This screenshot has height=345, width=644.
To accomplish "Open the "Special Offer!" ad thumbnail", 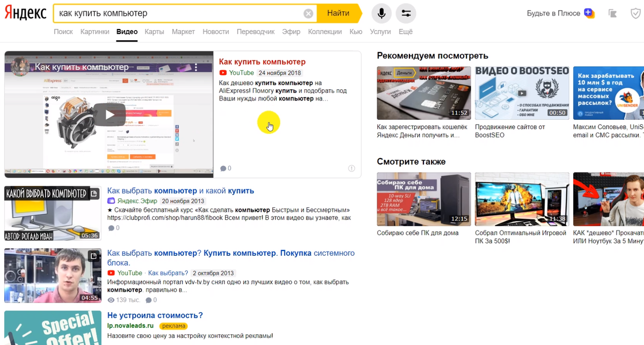I will point(53,328).
